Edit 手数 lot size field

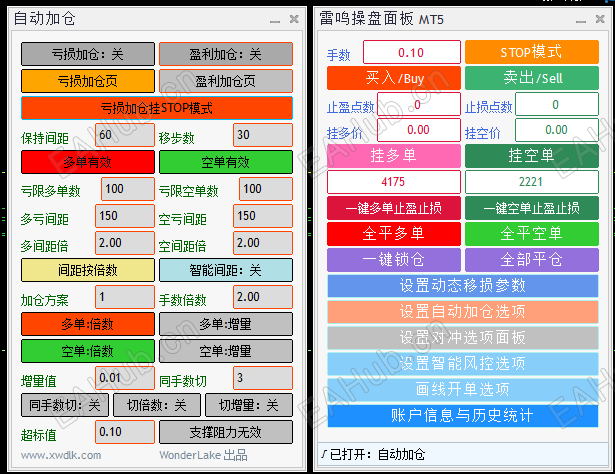(412, 52)
